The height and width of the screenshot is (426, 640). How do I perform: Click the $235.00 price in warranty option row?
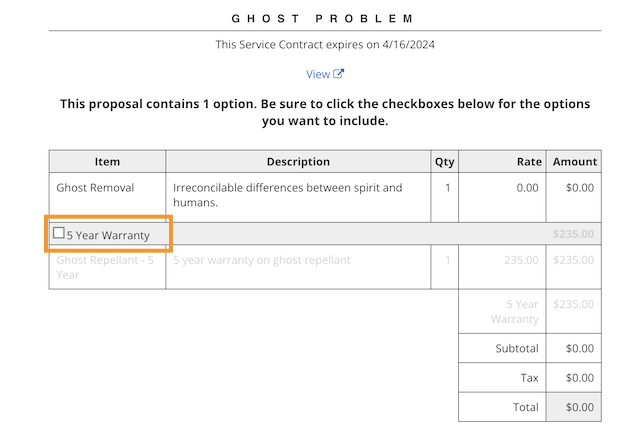click(x=573, y=235)
